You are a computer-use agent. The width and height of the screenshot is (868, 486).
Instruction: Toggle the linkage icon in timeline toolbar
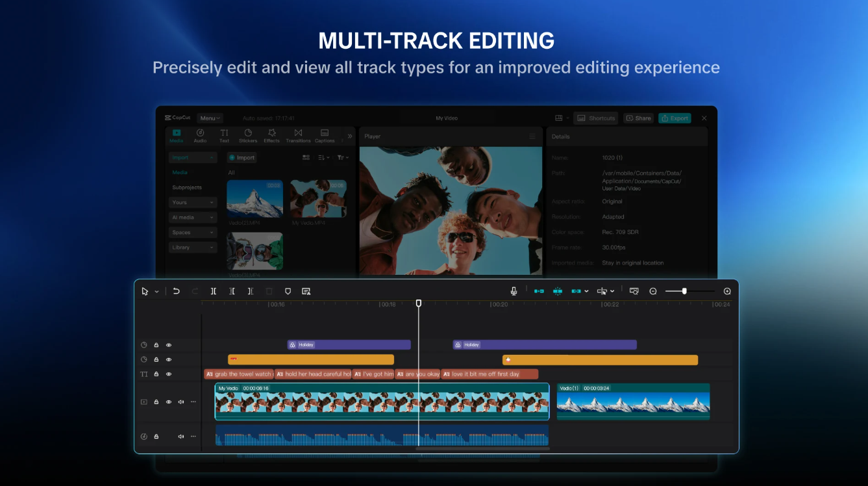click(x=577, y=291)
